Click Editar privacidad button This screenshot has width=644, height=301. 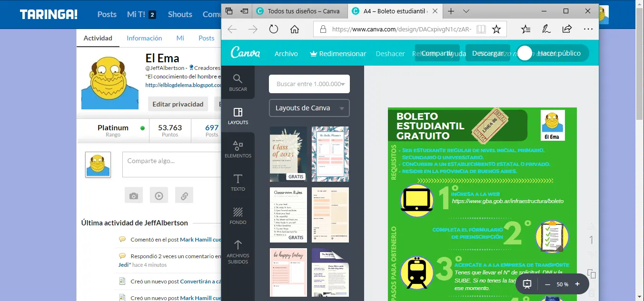tap(178, 104)
